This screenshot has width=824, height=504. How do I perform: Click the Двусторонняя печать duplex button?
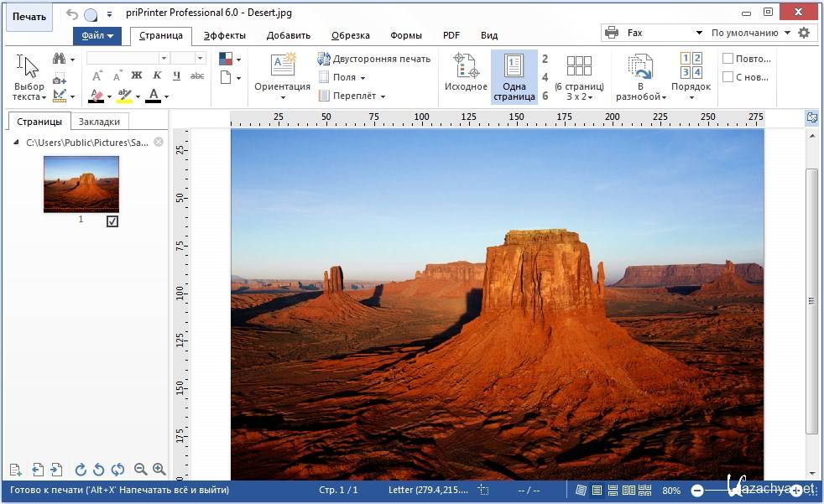[x=373, y=59]
